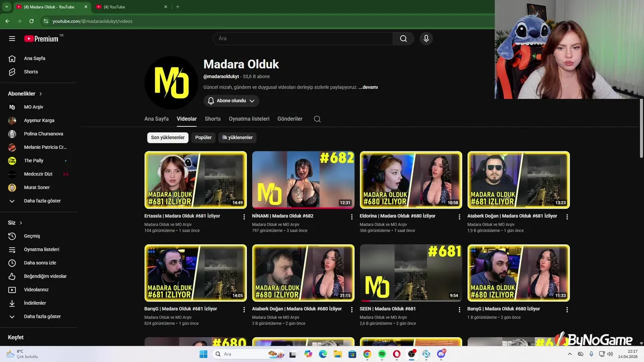
Task: Search within channel using magnifier icon
Action: [317, 119]
